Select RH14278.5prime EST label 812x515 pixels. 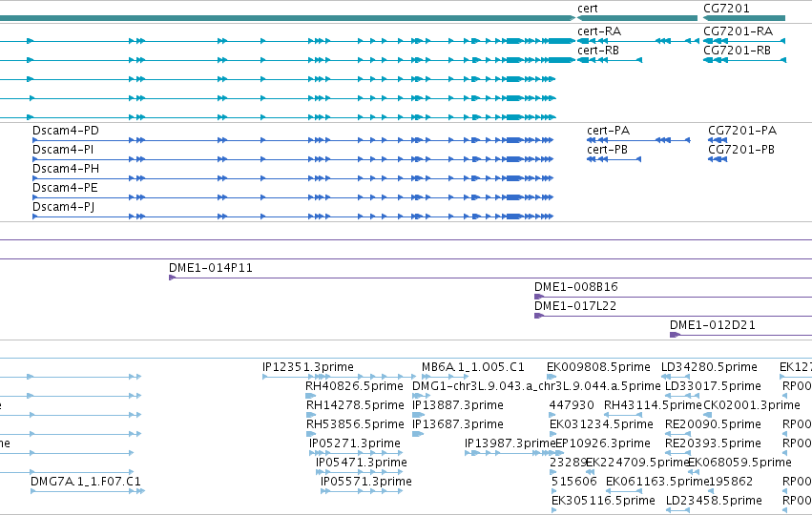(355, 405)
